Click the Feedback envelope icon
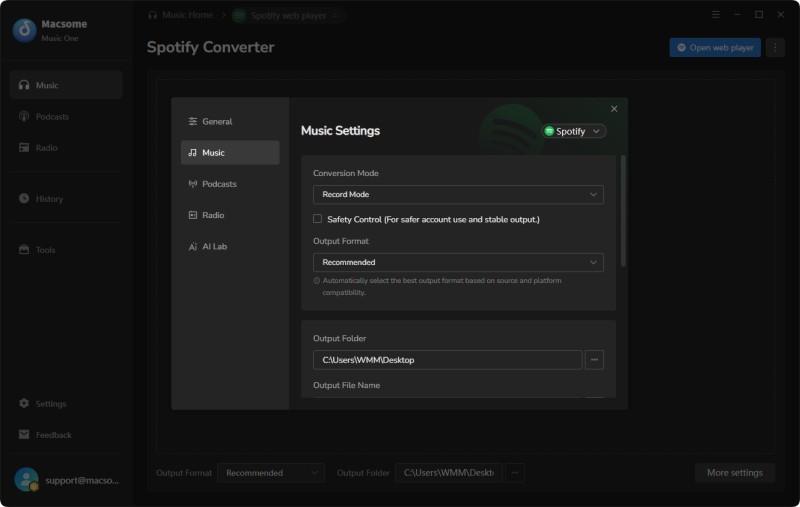800x507 pixels. (24, 435)
